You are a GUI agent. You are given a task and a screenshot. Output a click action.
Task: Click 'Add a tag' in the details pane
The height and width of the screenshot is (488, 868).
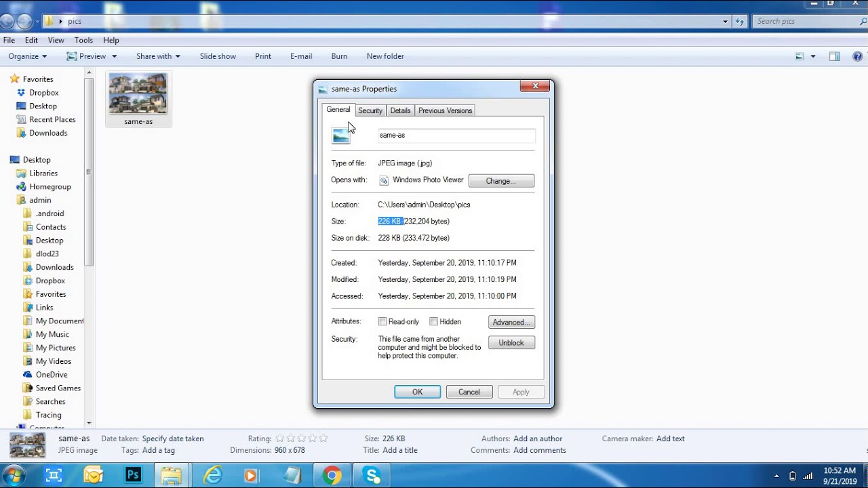point(158,450)
